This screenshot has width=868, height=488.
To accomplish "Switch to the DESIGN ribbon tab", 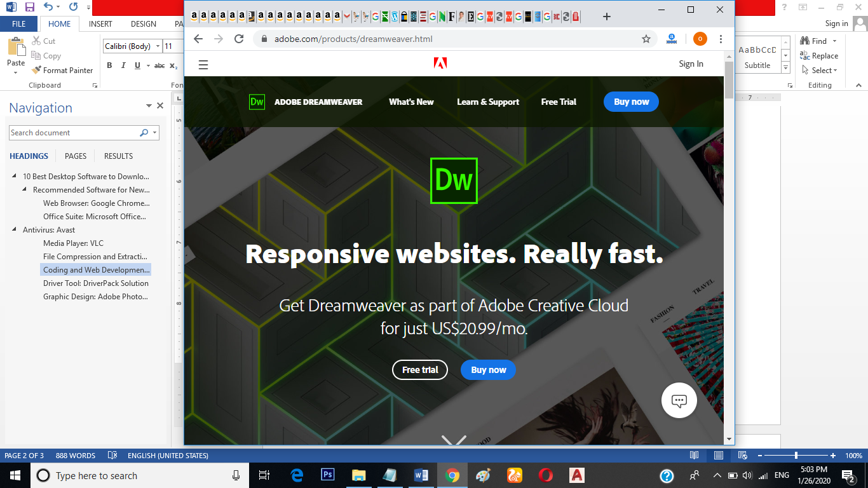I will (x=144, y=24).
